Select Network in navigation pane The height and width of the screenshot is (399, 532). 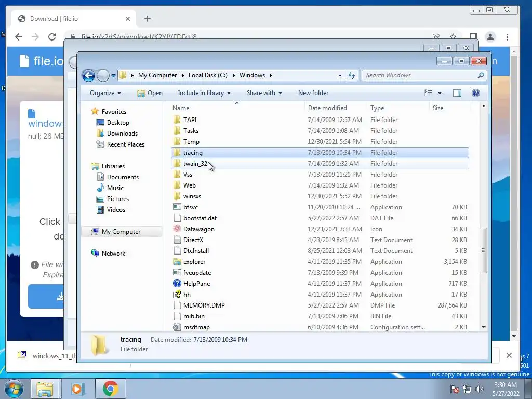(113, 254)
